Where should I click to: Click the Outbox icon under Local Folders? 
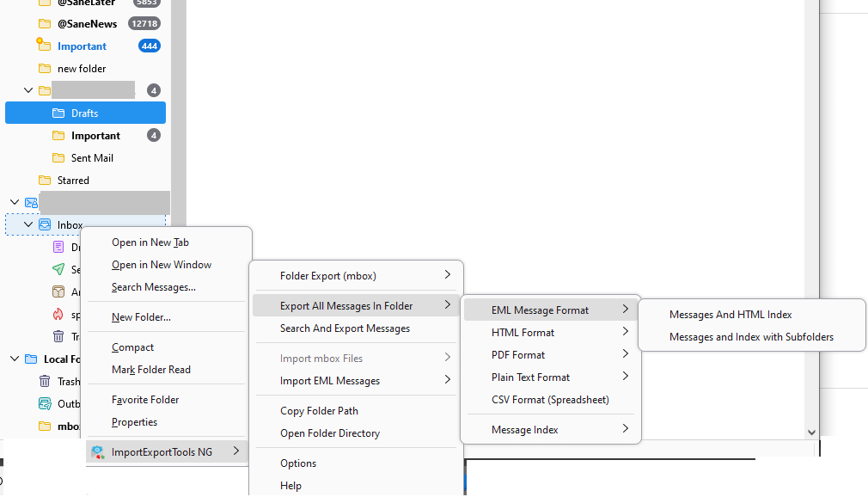(x=45, y=403)
